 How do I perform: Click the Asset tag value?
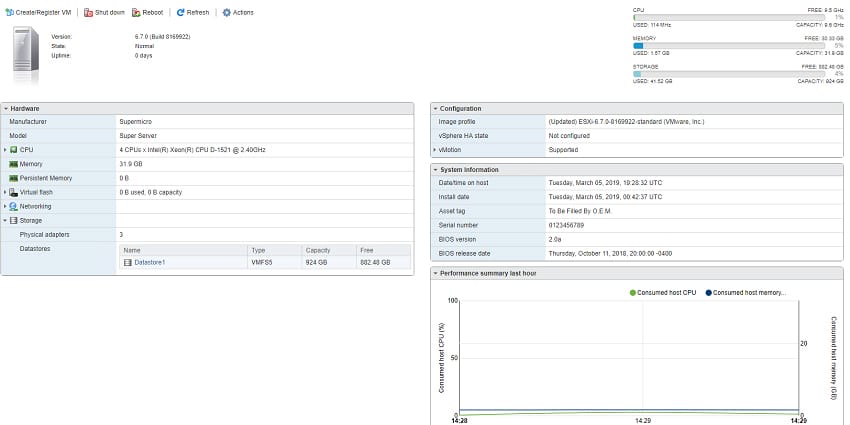580,211
